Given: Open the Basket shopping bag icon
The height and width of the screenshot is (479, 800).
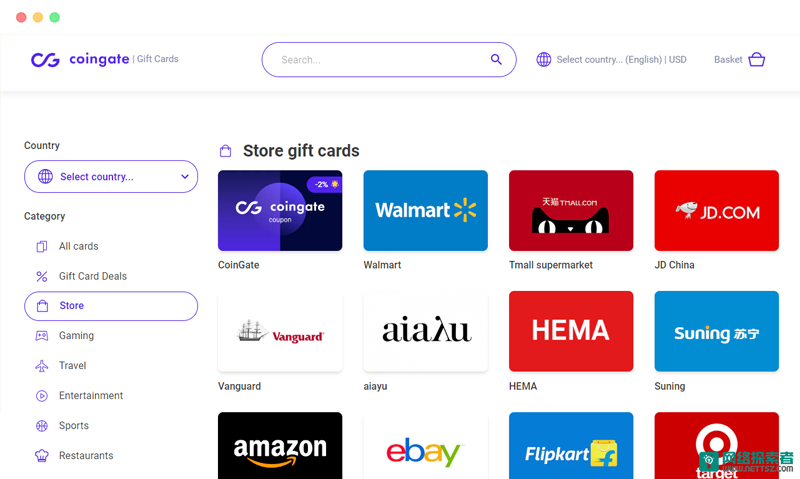Looking at the screenshot, I should 756,60.
